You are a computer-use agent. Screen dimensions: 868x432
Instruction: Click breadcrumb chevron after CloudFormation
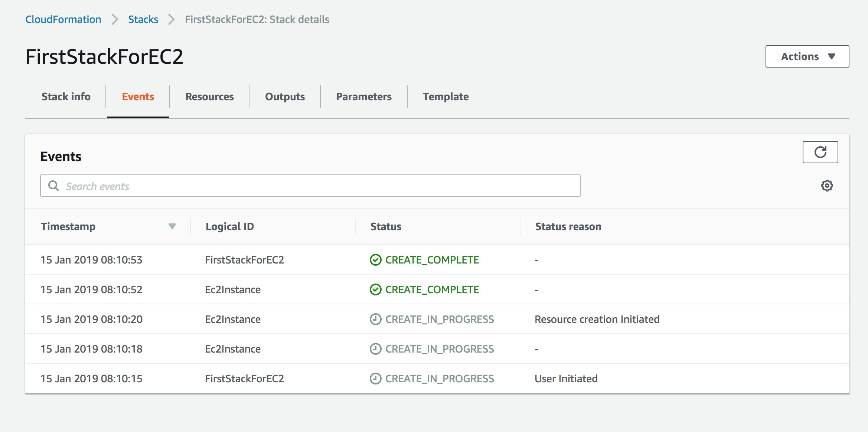pos(115,19)
